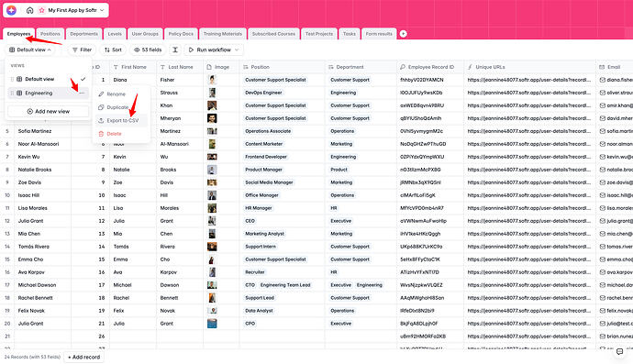Viewport: 633px width, 364px height.
Task: Open the Departments tab
Action: pos(84,34)
